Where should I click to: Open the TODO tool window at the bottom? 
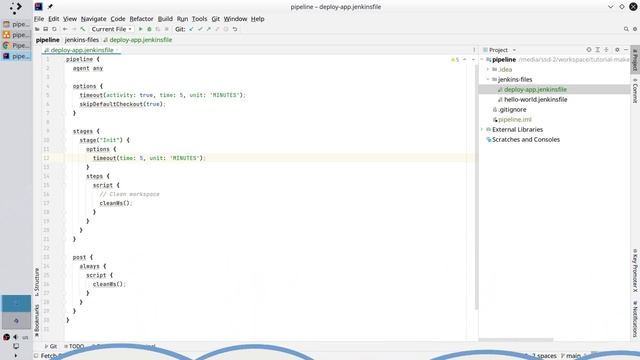point(74,346)
